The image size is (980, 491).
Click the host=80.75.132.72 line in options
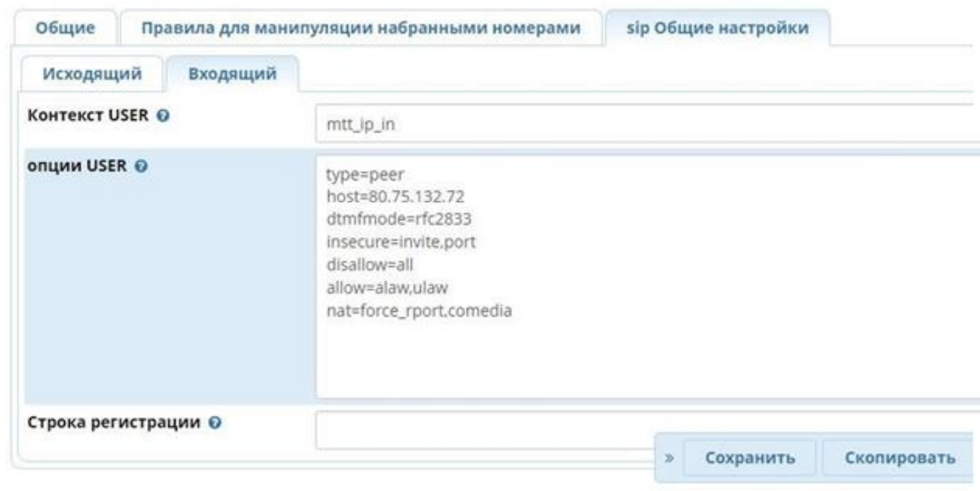pos(396,197)
